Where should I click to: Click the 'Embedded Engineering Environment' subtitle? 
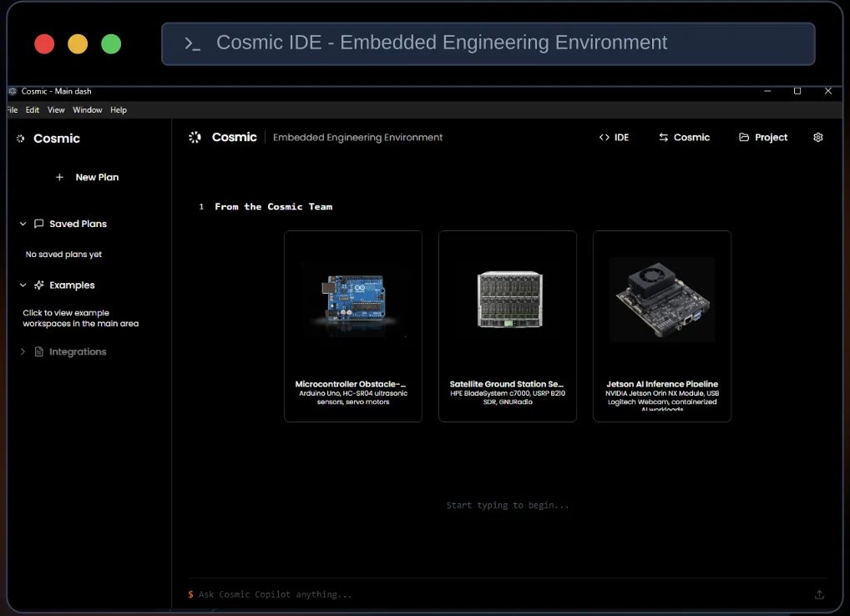pos(357,138)
